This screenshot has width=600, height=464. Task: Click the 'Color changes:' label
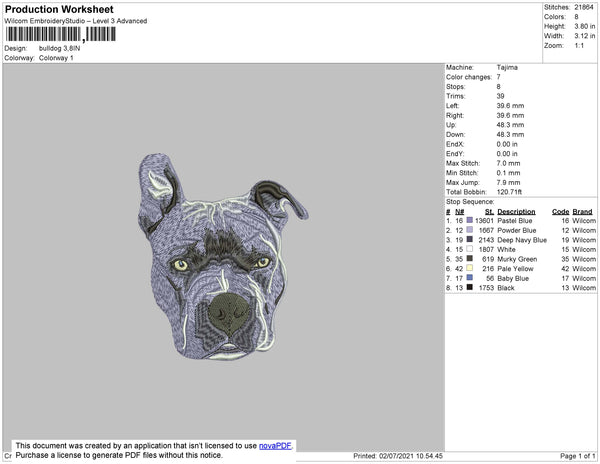469,77
